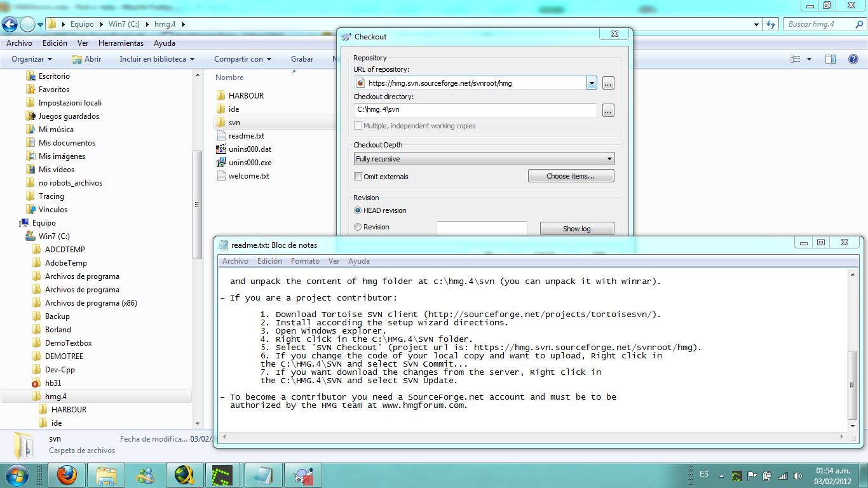Switch to Notepad taskbar button
The height and width of the screenshot is (488, 868).
(262, 475)
